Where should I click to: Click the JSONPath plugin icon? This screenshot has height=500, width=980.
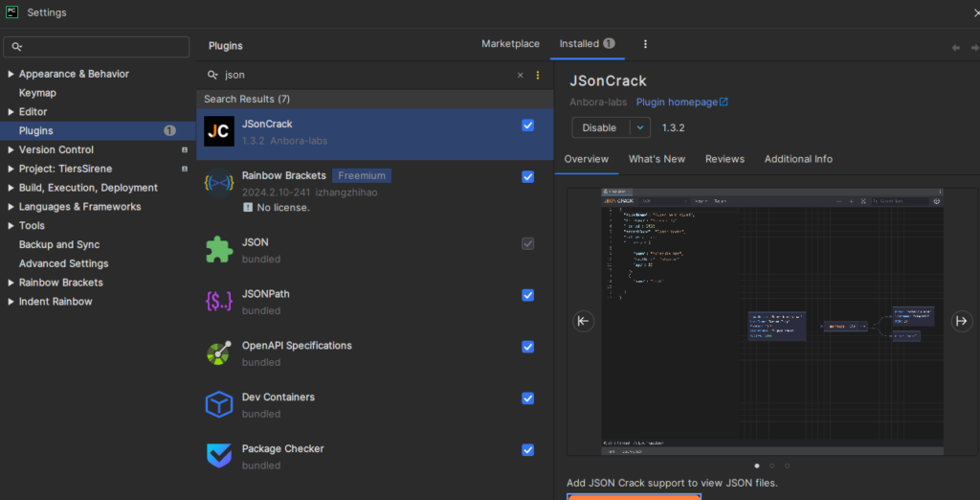[x=219, y=302]
